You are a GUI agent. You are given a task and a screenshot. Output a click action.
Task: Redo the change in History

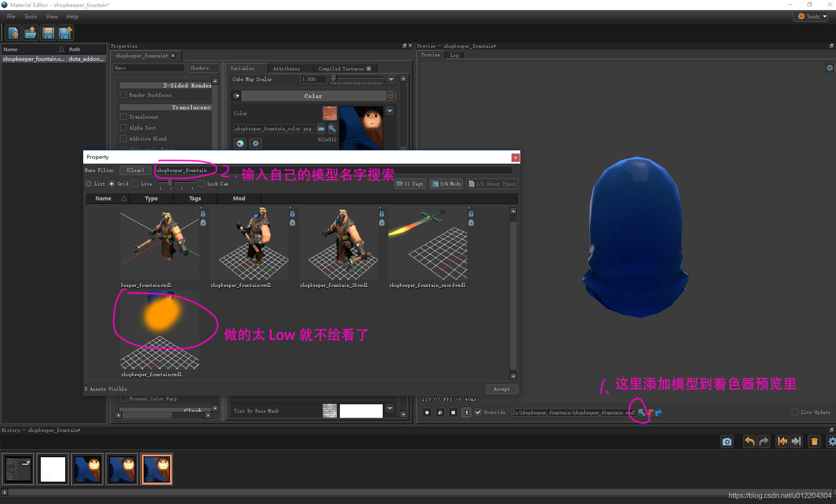764,441
